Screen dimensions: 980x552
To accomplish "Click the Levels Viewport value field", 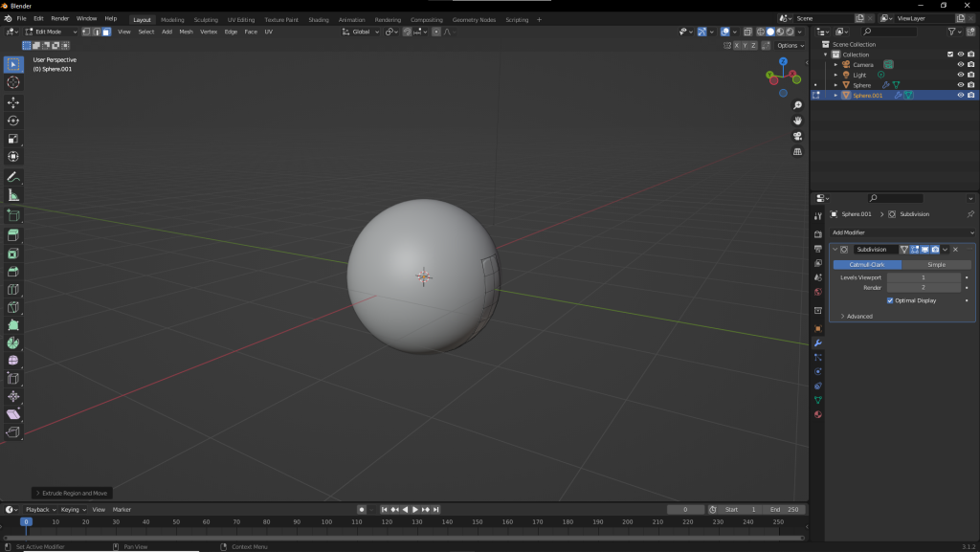I will 923,277.
